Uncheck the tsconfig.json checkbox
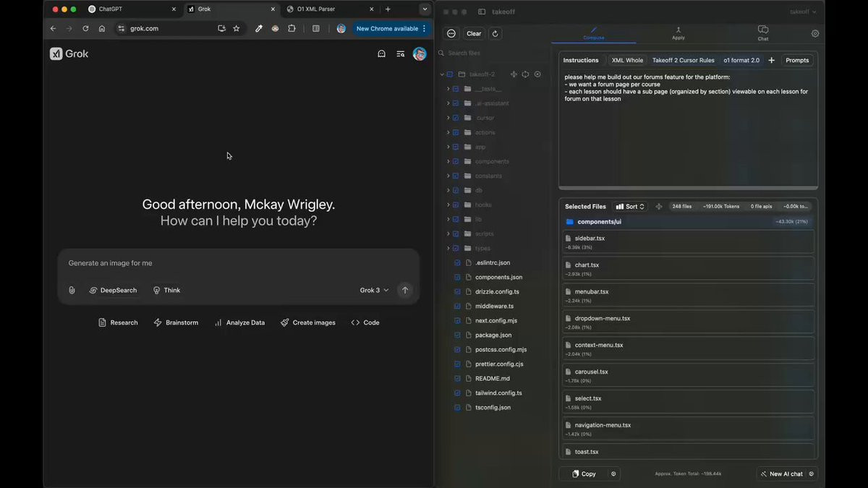 click(x=457, y=407)
